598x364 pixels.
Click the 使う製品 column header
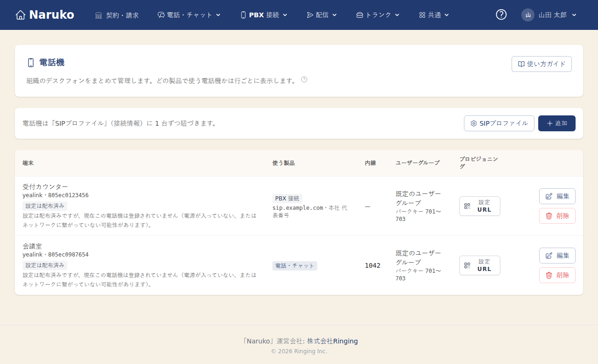284,163
